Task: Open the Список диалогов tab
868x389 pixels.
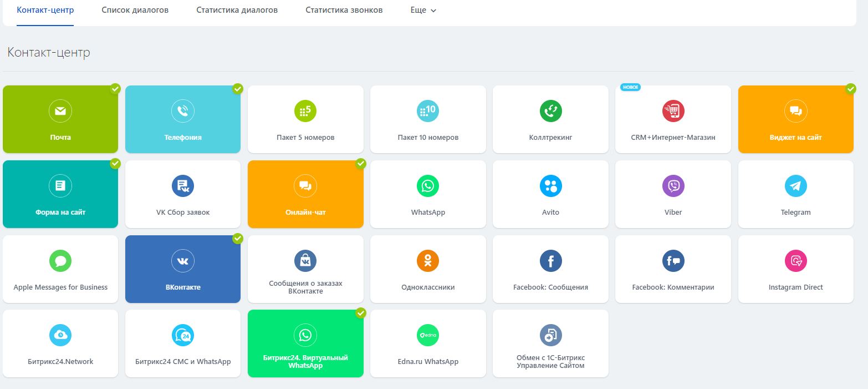Action: coord(135,10)
